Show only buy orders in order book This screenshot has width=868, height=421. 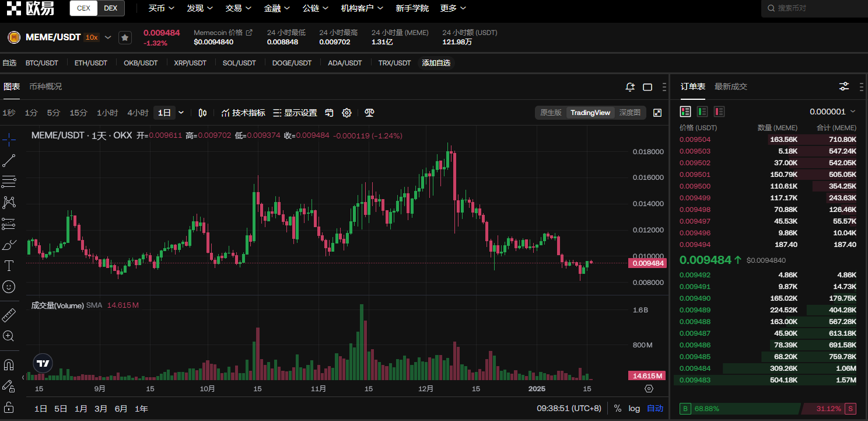[x=702, y=112]
